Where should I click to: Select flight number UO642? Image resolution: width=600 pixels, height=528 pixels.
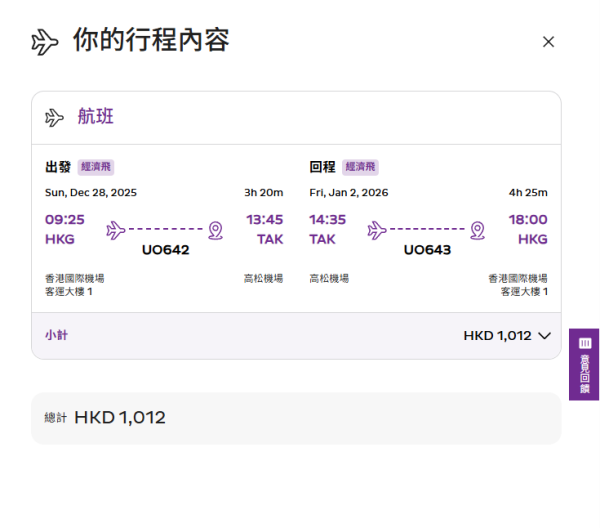pos(166,250)
